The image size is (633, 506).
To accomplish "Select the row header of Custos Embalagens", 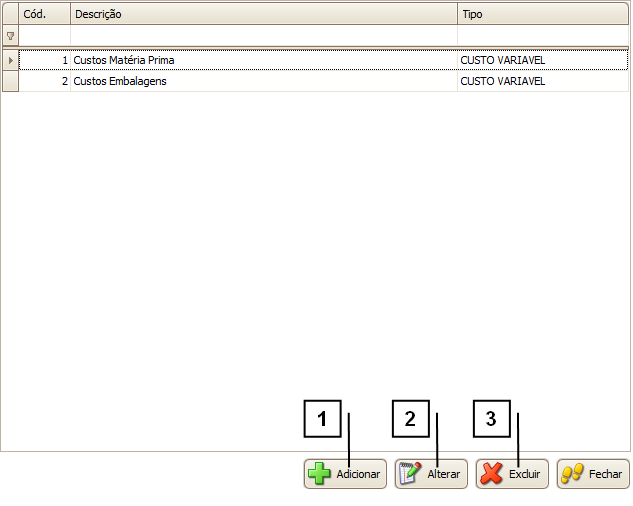I will (10, 82).
